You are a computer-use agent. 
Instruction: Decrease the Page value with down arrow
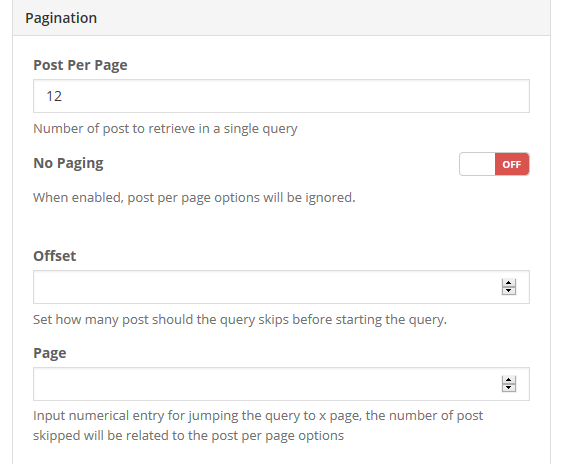tap(509, 388)
